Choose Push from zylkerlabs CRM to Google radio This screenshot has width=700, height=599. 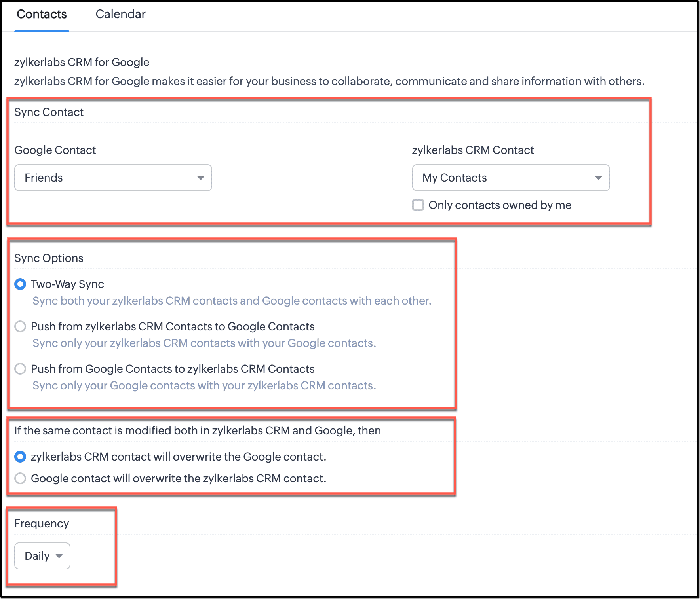[x=20, y=326]
